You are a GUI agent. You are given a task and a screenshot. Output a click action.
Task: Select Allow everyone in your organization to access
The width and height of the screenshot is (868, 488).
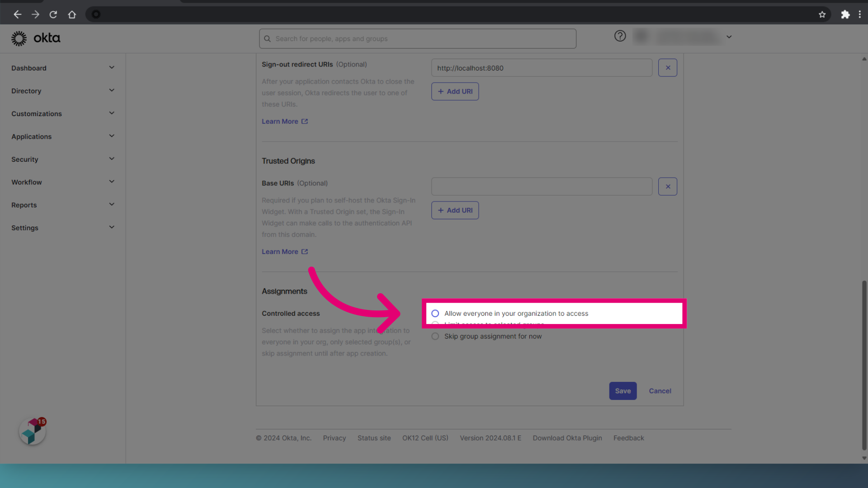[x=435, y=314]
